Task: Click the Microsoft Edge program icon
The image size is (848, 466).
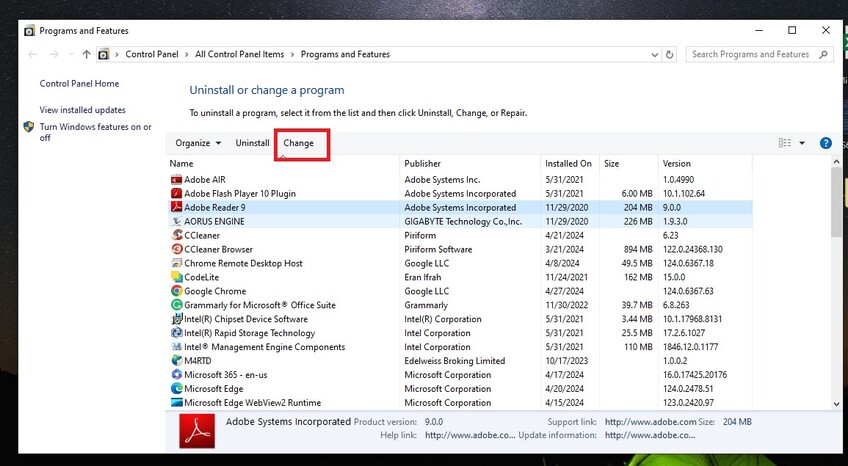Action: [x=177, y=389]
